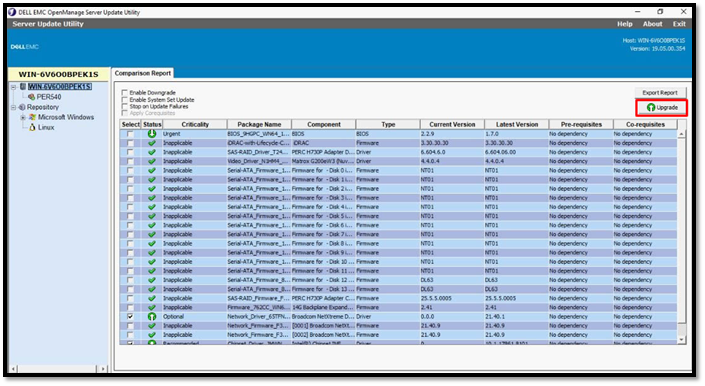Click the Export Report button
Image resolution: width=705 pixels, height=386 pixels.
coord(660,93)
